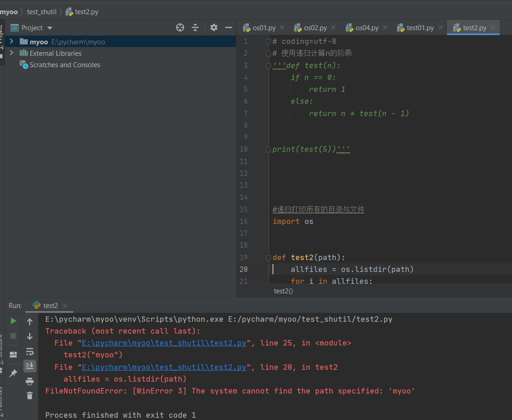512x420 pixels.
Task: Toggle scroll to end of console output
Action: pos(30,366)
